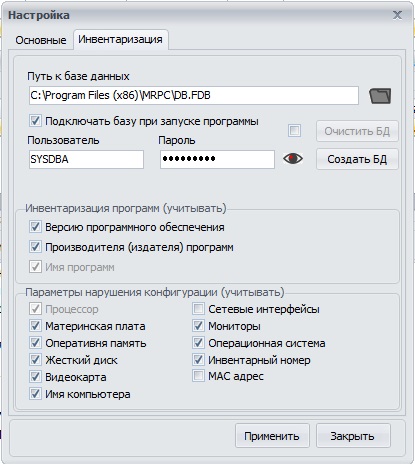Uncheck Материнская плата option
415x464 pixels.
pyautogui.click(x=35, y=326)
